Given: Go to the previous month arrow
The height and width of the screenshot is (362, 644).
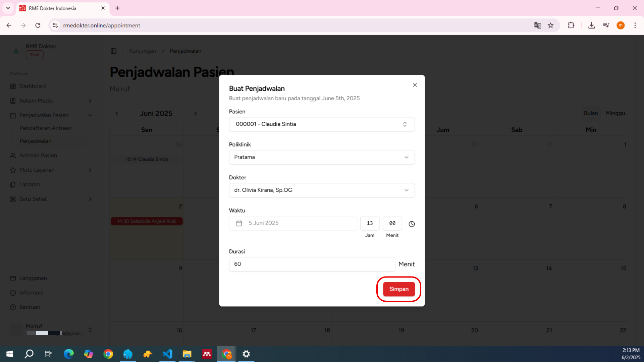Looking at the screenshot, I should (x=117, y=113).
